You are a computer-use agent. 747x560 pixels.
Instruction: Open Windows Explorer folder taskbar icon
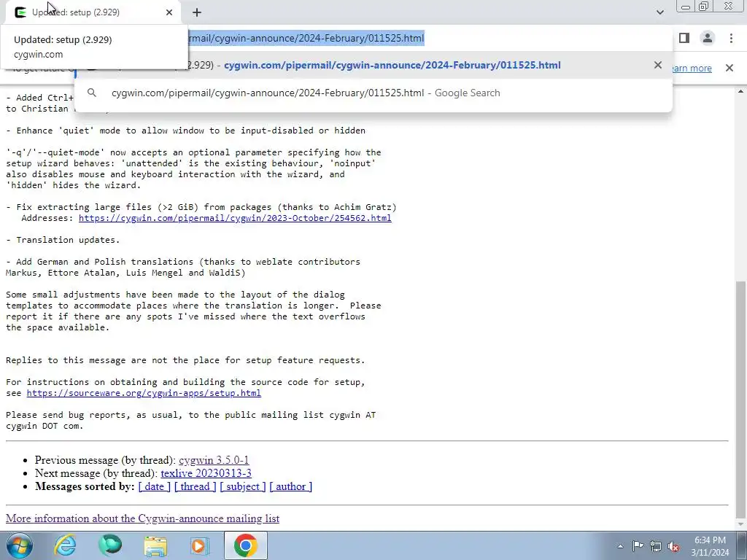155,545
